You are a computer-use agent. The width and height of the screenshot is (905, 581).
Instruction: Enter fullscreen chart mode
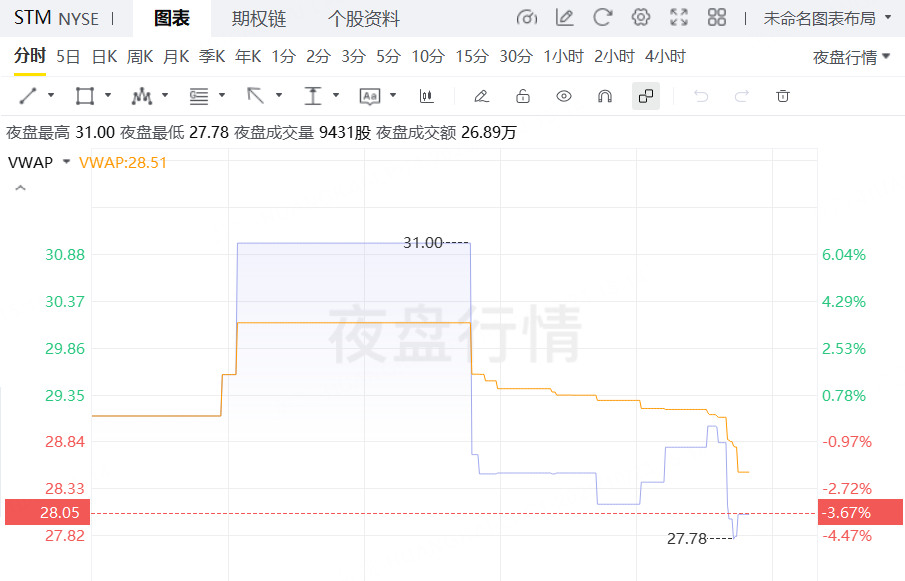679,18
